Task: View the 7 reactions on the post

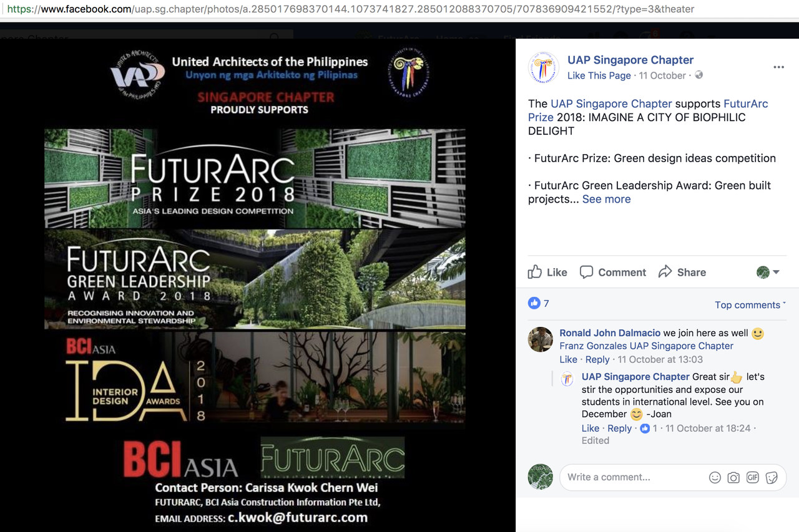Action: click(x=539, y=304)
